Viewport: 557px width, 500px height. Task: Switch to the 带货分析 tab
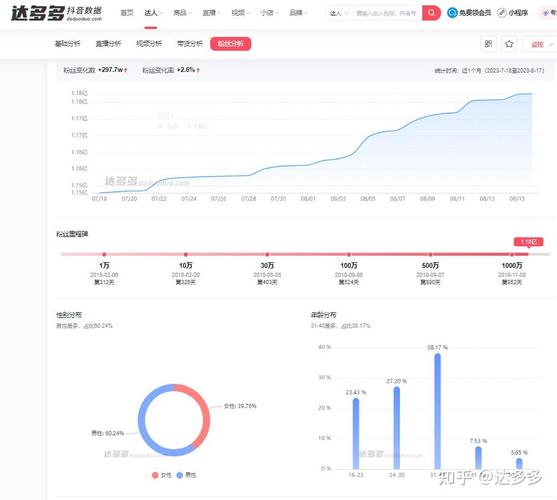click(190, 44)
